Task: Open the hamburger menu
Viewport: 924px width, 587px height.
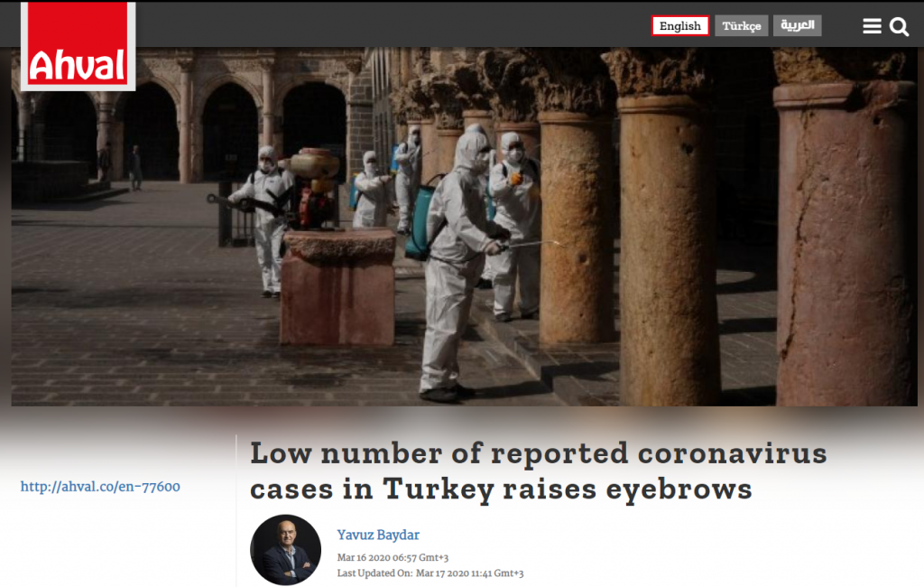Action: [872, 26]
